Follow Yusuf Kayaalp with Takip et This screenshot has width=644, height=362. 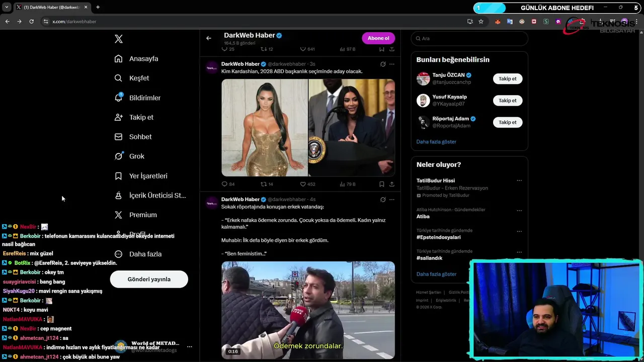click(x=508, y=101)
